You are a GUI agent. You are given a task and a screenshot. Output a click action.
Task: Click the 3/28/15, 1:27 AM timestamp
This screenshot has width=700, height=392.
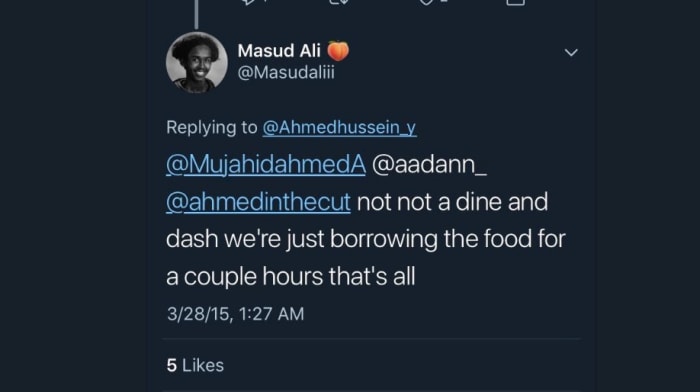point(235,314)
